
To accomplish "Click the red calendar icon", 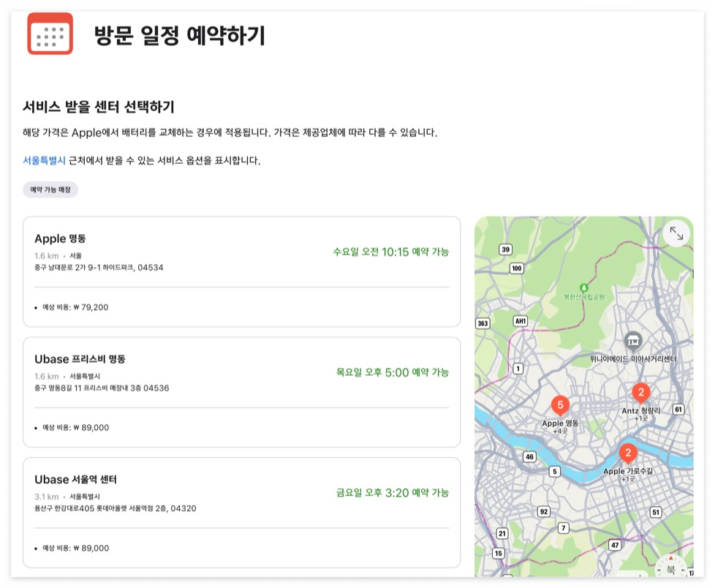I will 50,34.
